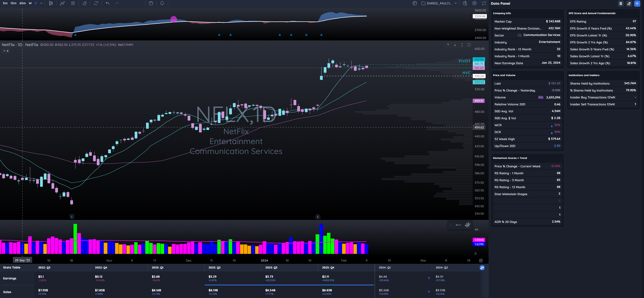Click the pink dot on the upper indicator

[x=174, y=19]
